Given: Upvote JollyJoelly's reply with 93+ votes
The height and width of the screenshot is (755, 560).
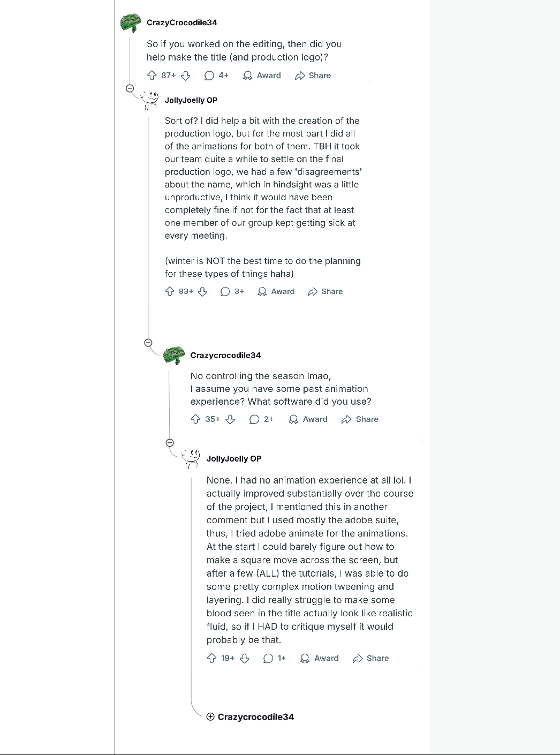Looking at the screenshot, I should 170,291.
